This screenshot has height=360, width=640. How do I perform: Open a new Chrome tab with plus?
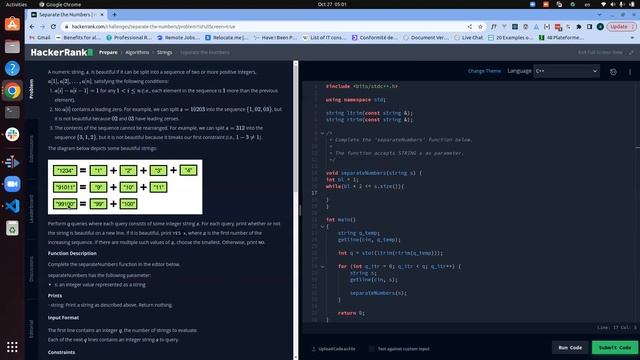[x=114, y=14]
